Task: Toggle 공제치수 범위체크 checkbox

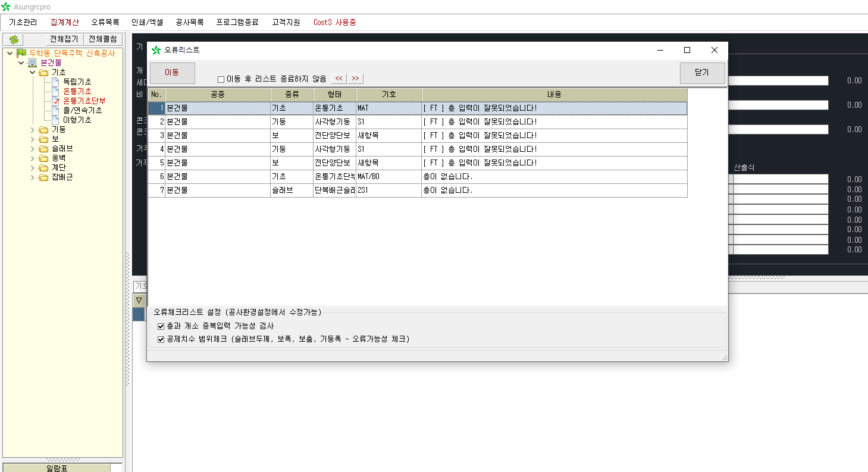Action: pyautogui.click(x=161, y=339)
